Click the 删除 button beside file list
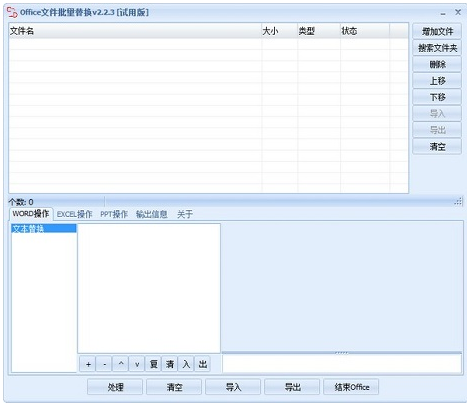The width and height of the screenshot is (467, 404). (x=437, y=64)
